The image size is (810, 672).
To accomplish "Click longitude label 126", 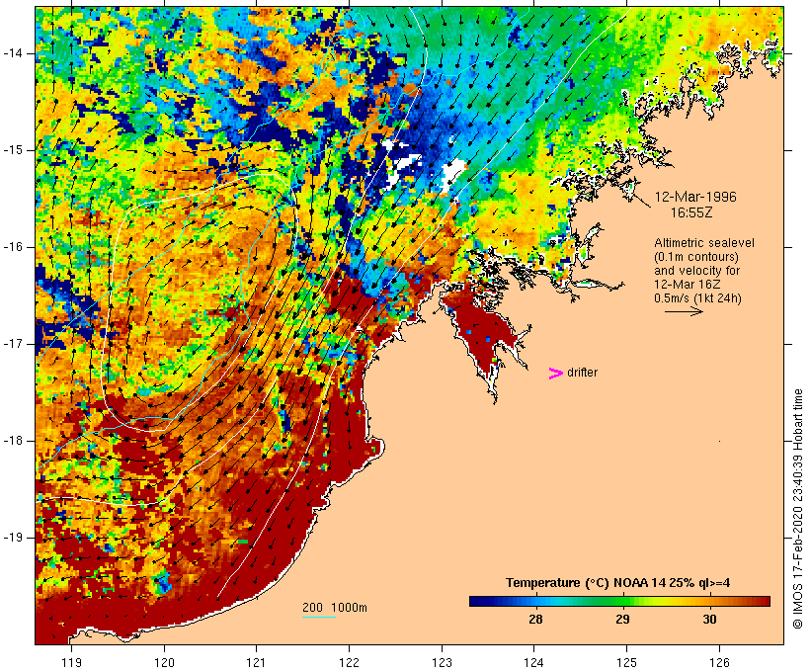I will (x=719, y=662).
